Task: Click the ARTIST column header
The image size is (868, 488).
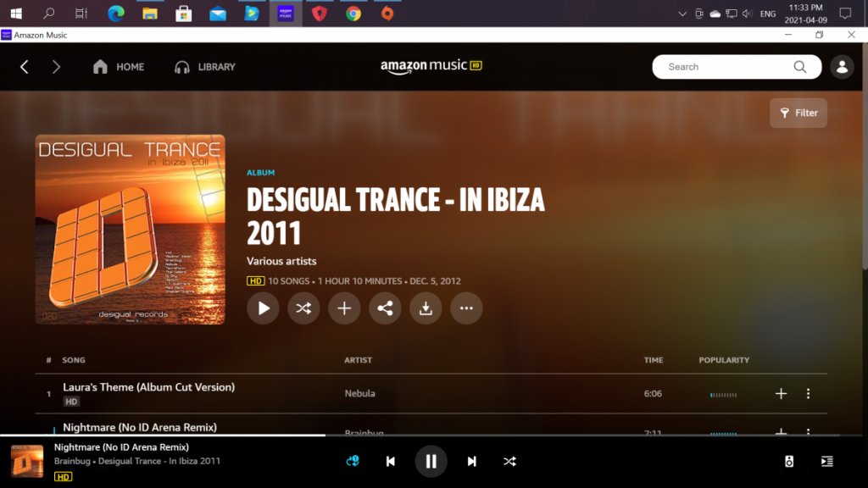Action: tap(359, 360)
